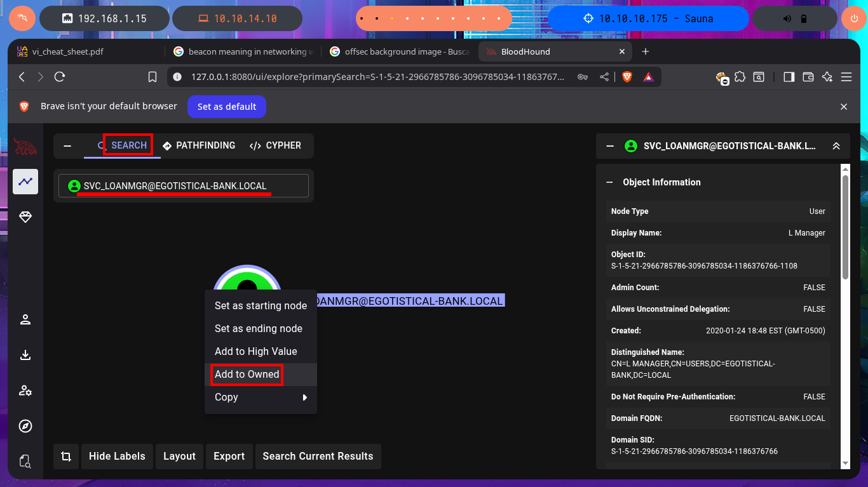This screenshot has height=487, width=868.
Task: Open the download collectors icon
Action: [25, 355]
